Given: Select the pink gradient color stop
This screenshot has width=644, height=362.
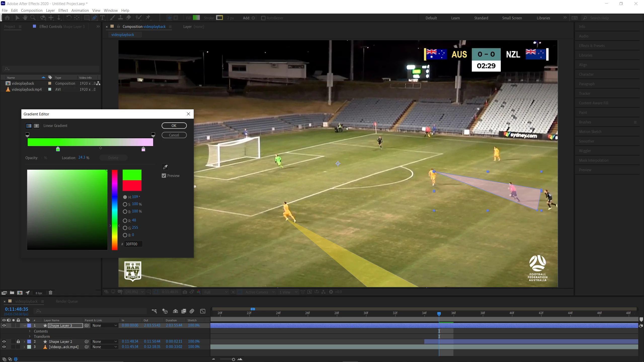Looking at the screenshot, I should tap(143, 149).
